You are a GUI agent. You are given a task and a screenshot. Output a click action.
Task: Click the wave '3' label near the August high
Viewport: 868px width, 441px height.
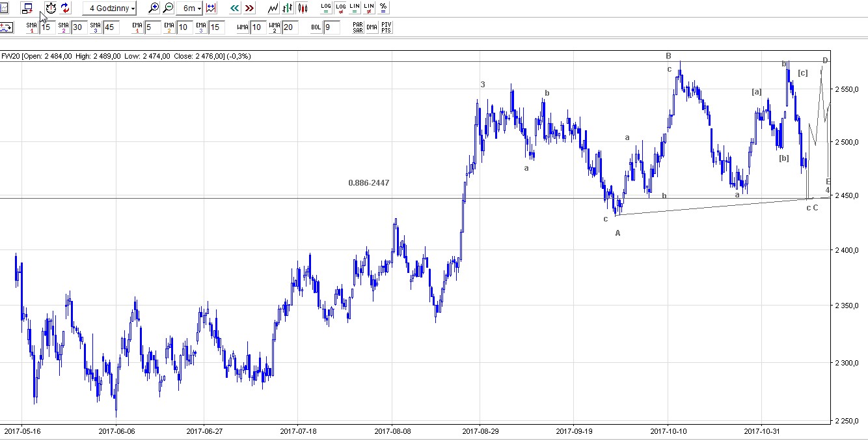click(x=483, y=85)
